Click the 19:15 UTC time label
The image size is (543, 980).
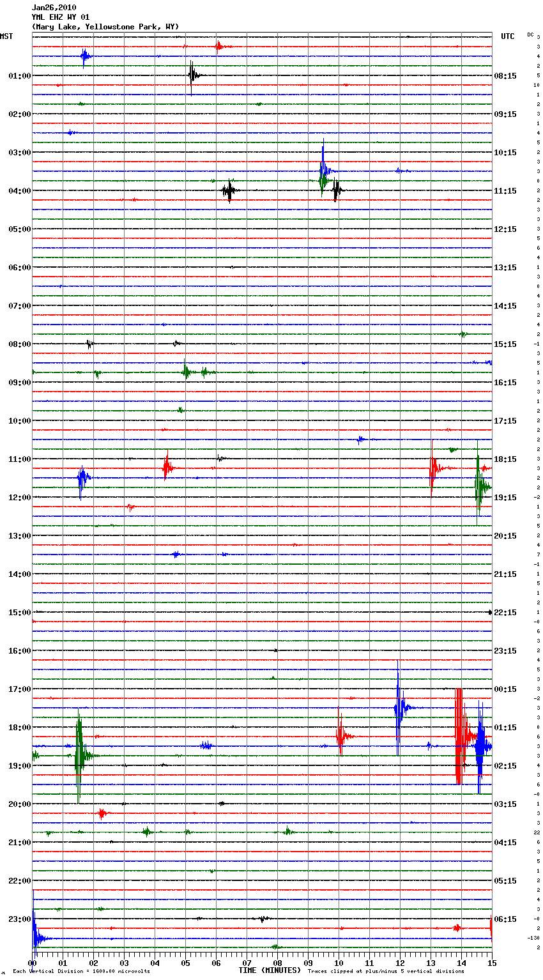click(505, 498)
